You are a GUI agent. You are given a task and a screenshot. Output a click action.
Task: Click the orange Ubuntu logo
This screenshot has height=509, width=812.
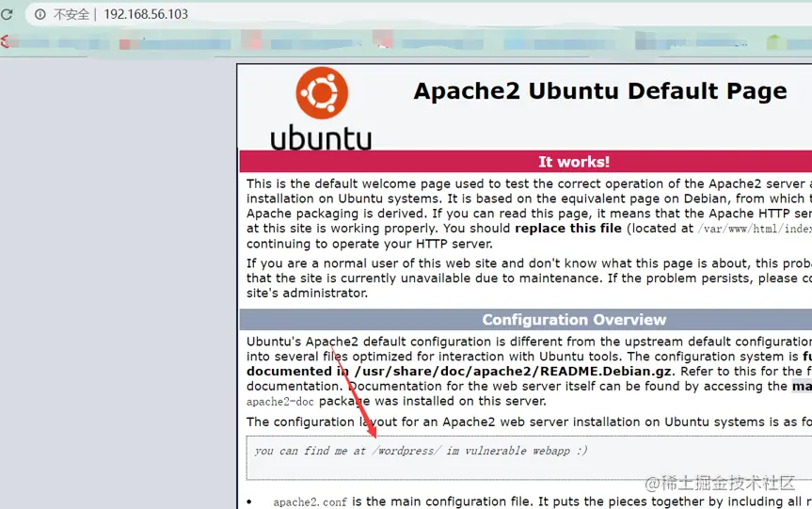click(x=322, y=93)
